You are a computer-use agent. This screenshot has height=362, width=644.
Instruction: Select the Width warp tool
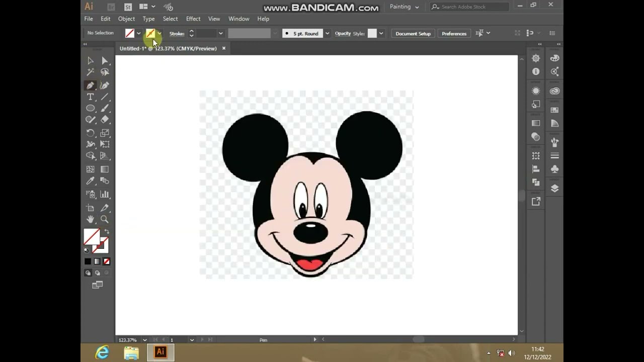pos(90,145)
